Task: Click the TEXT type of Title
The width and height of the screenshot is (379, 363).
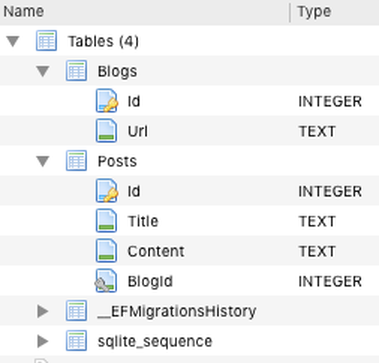Action: click(317, 221)
